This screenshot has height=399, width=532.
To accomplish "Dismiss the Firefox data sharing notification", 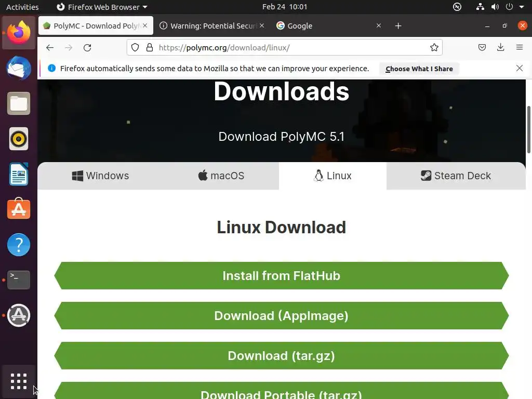I will 519,68.
